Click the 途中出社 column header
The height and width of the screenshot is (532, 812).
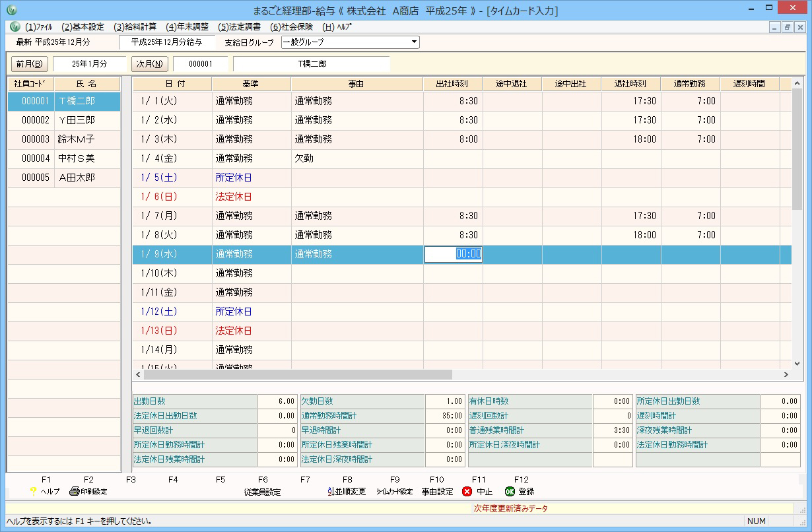[x=572, y=84]
